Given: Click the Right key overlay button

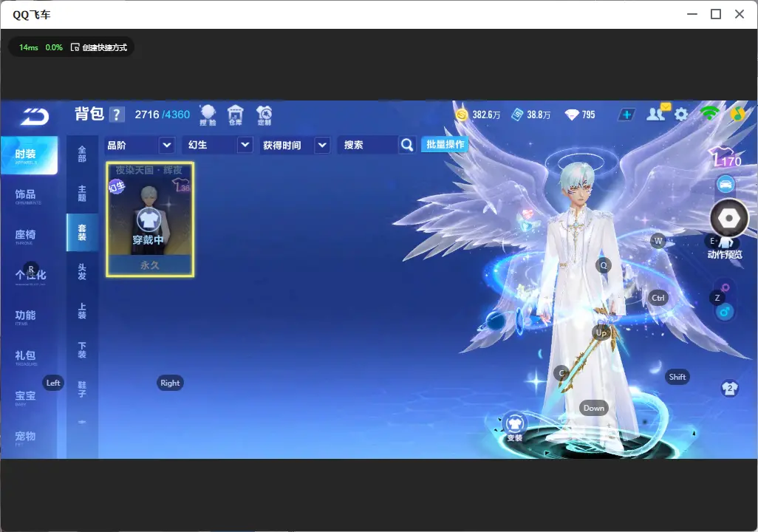Looking at the screenshot, I should tap(170, 383).
